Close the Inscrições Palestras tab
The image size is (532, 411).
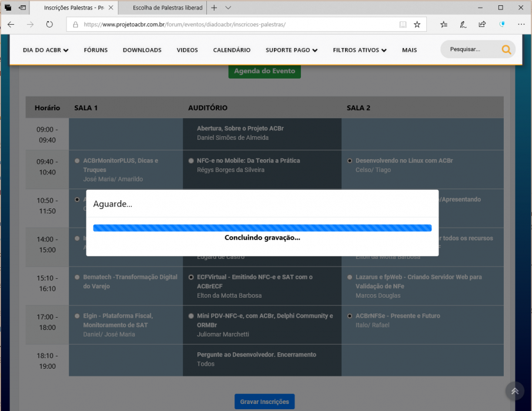tap(111, 8)
